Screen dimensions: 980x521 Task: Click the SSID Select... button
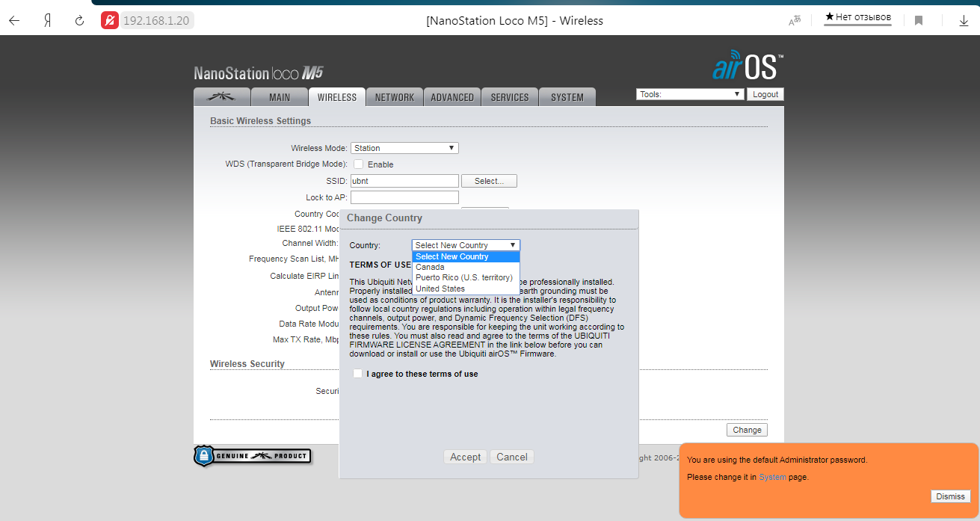(490, 181)
